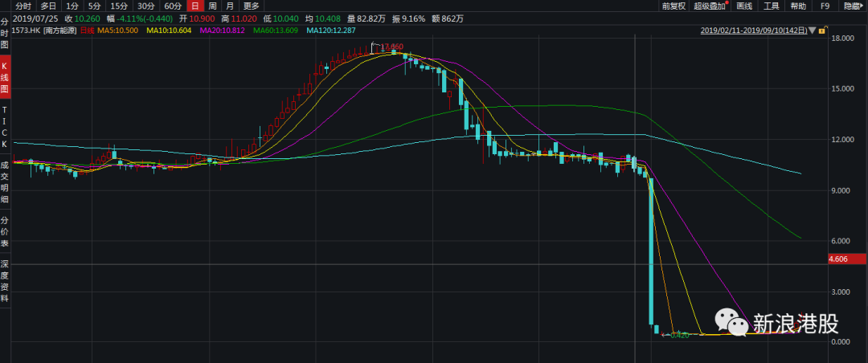Screen dimensions: 868x363
Task: Open the 工具 tools menu
Action: coord(771,6)
